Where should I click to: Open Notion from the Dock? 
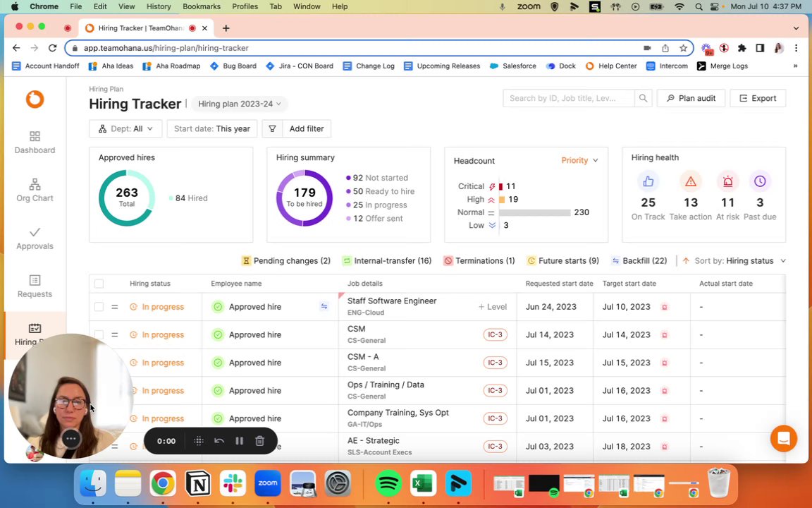coord(197,483)
